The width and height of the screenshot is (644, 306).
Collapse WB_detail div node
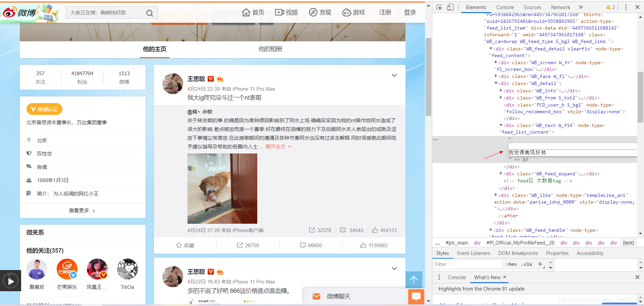tap(496, 83)
